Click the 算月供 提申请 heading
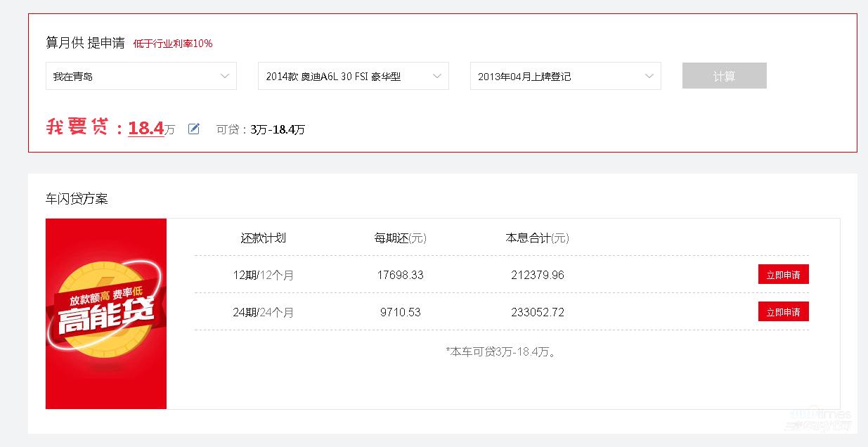 [85, 43]
